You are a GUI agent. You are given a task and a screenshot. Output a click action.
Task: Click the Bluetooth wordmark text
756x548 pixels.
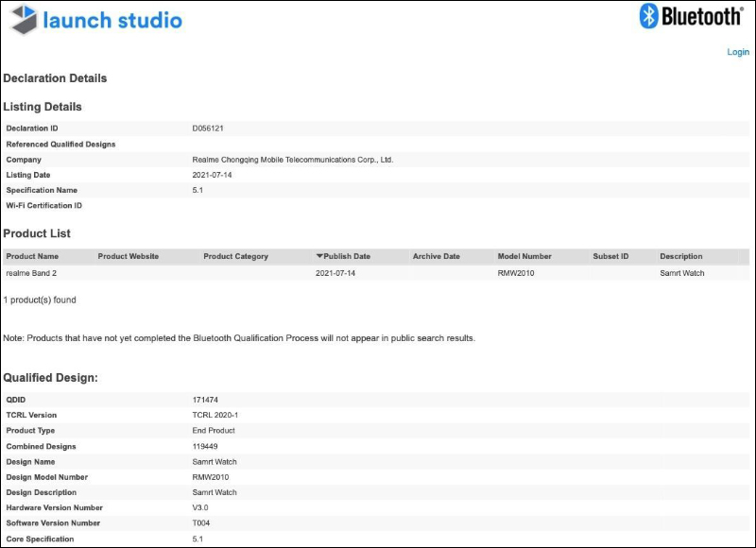(702, 16)
